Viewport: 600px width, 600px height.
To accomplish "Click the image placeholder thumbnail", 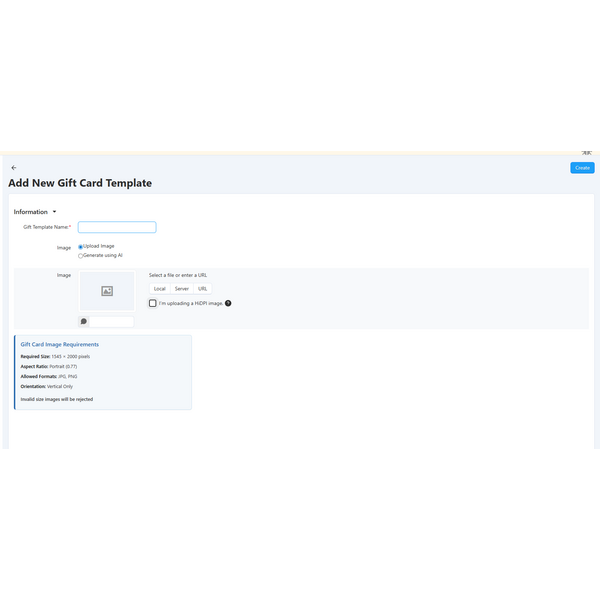I will [107, 291].
